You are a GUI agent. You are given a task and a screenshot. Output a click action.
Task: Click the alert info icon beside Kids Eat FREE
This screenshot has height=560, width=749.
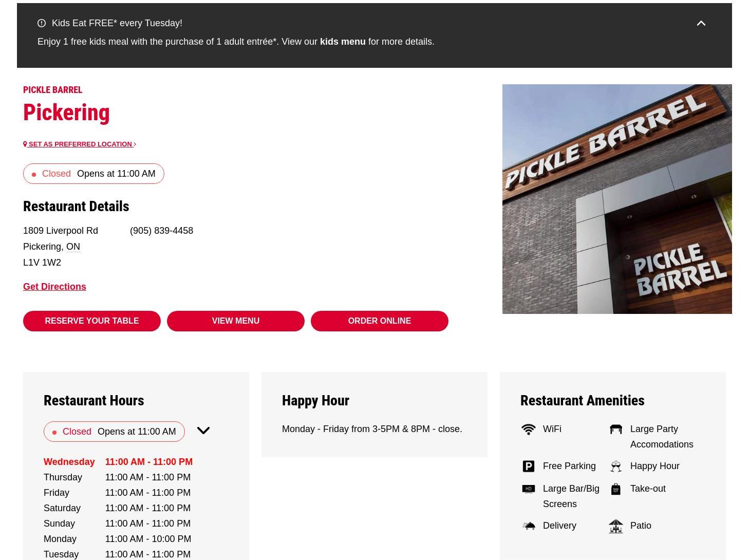pos(42,23)
